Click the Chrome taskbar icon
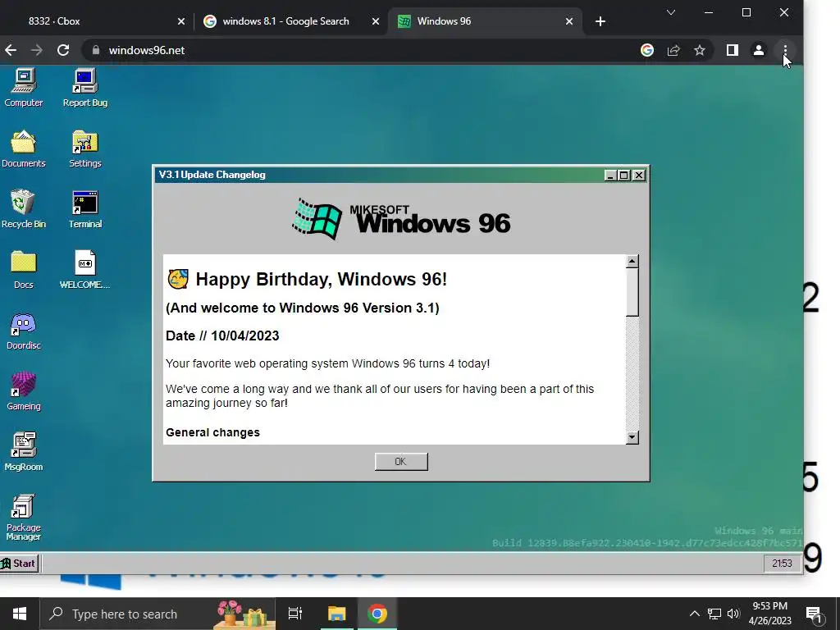The width and height of the screenshot is (840, 630). click(x=377, y=614)
